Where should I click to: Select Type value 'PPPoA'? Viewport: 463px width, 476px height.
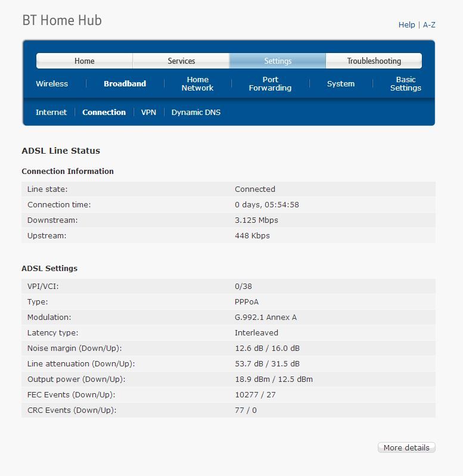pyautogui.click(x=247, y=302)
